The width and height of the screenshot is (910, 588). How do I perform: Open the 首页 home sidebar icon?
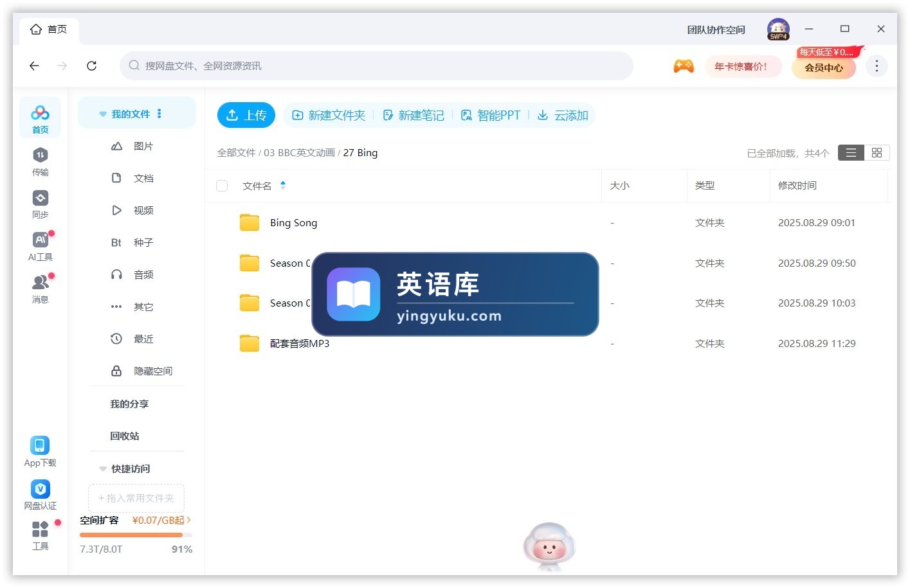click(40, 118)
